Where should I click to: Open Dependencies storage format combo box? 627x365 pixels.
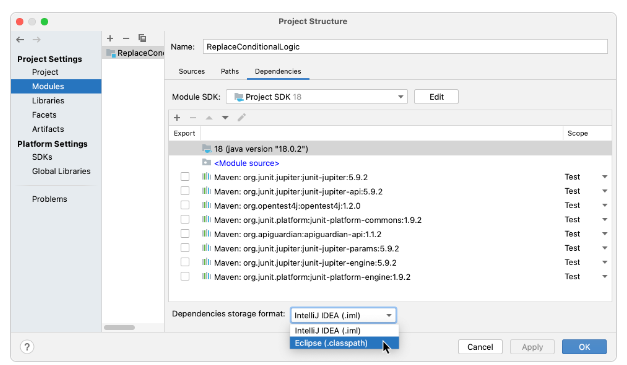343,315
